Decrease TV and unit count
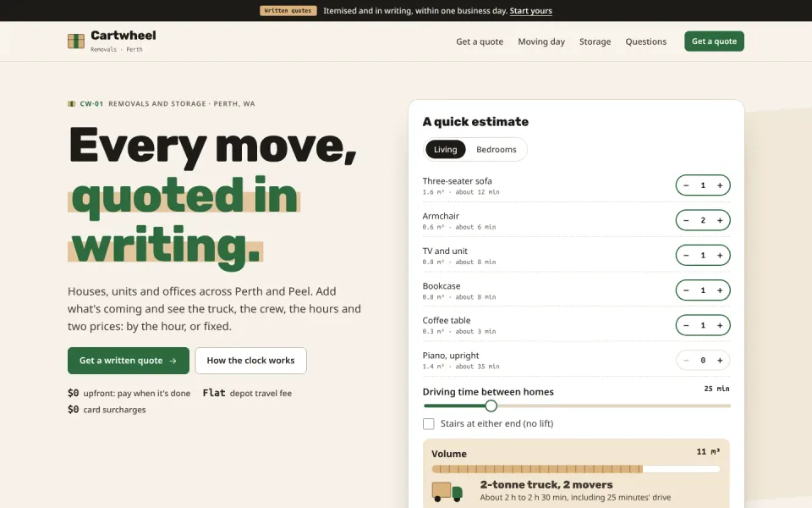The image size is (812, 508). [x=686, y=255]
